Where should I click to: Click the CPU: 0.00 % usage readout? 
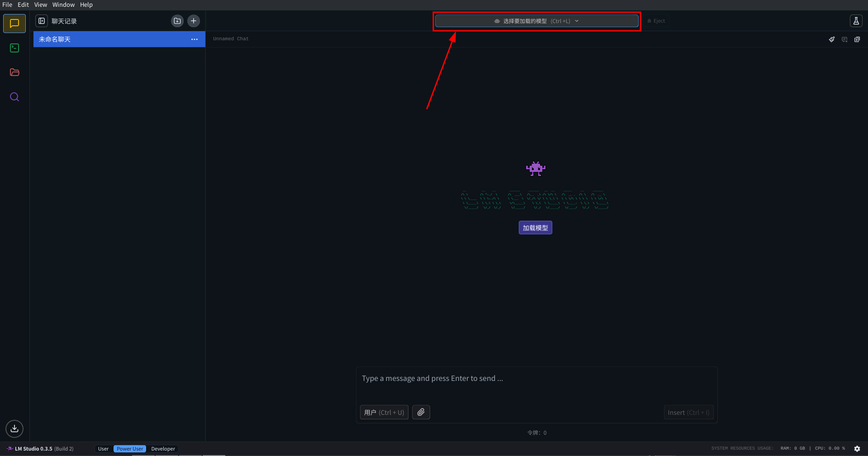830,449
